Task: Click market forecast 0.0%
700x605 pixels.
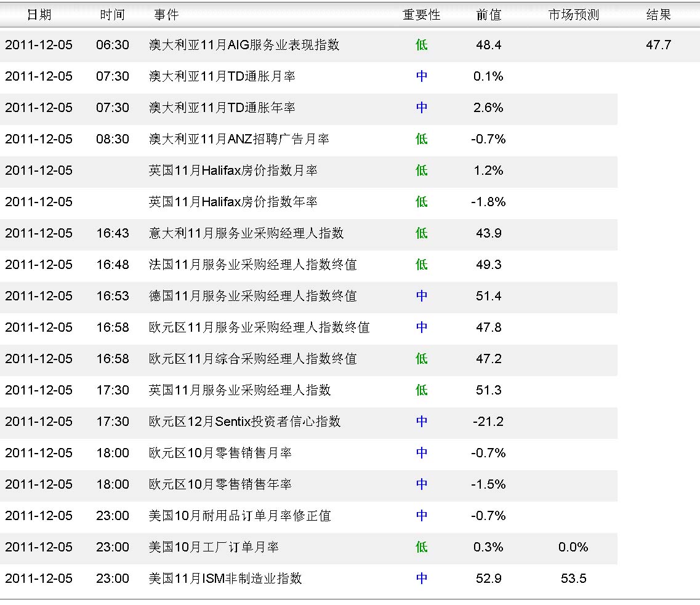Action: 573,547
